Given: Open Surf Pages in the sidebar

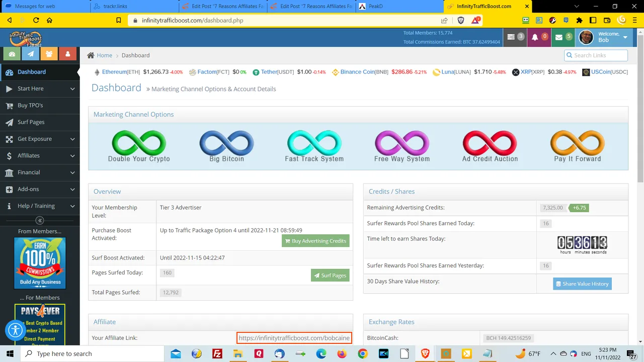Looking at the screenshot, I should pyautogui.click(x=40, y=122).
